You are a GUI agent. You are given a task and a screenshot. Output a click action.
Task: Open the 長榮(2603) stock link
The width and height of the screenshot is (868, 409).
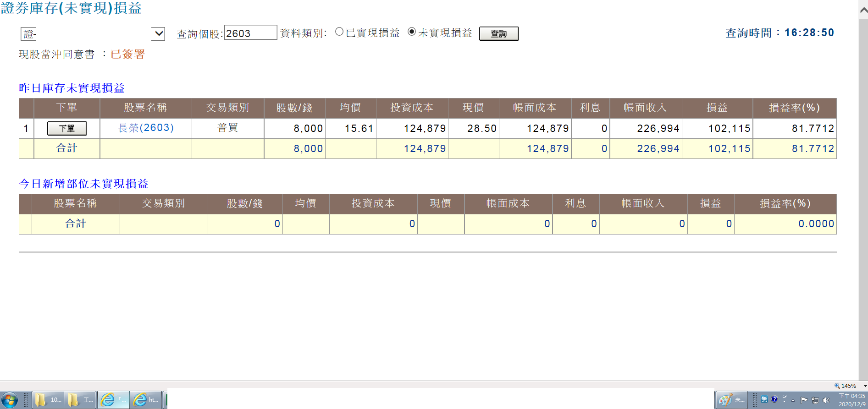click(x=146, y=128)
